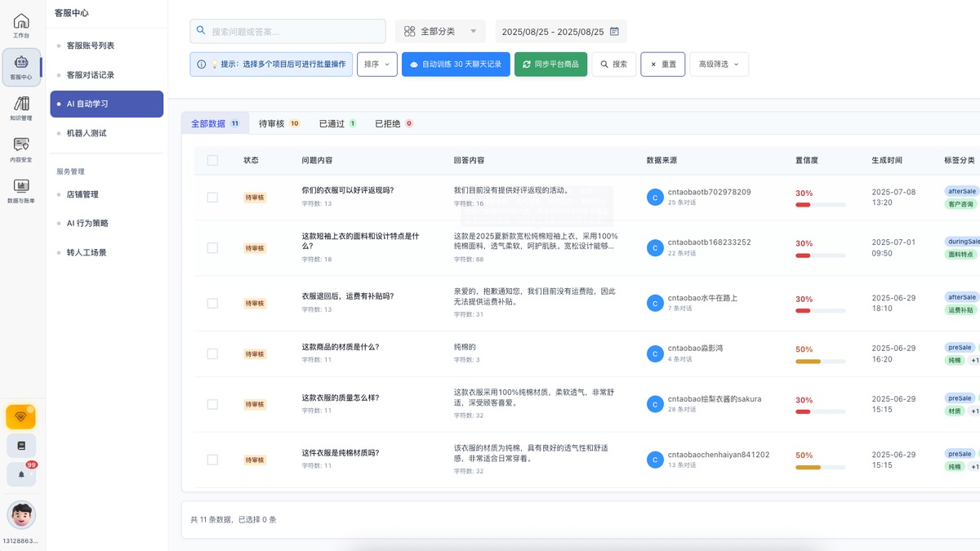Image resolution: width=980 pixels, height=551 pixels.
Task: Check row 你们的衣服可以好评返现吗
Action: tap(212, 197)
